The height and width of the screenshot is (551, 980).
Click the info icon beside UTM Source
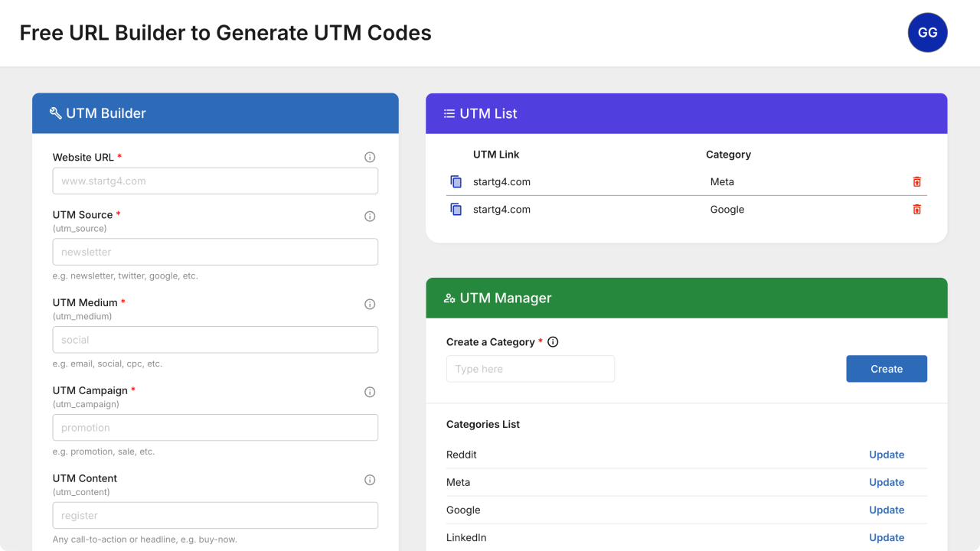370,217
